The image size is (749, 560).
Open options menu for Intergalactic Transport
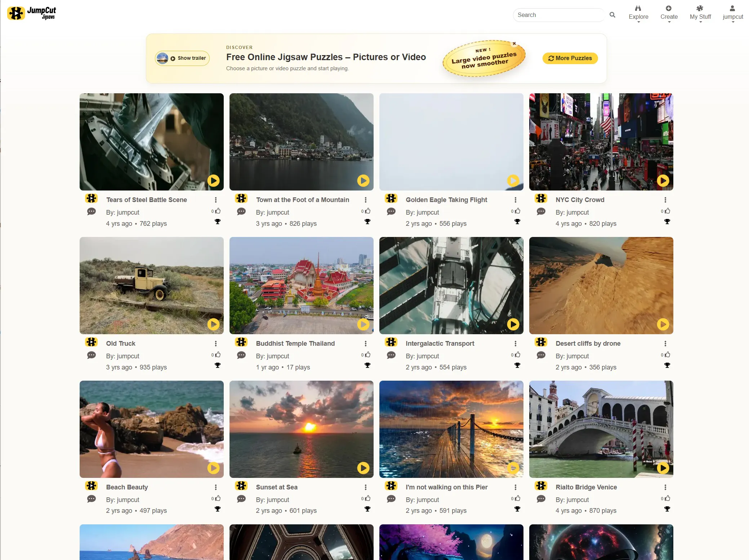pos(515,344)
